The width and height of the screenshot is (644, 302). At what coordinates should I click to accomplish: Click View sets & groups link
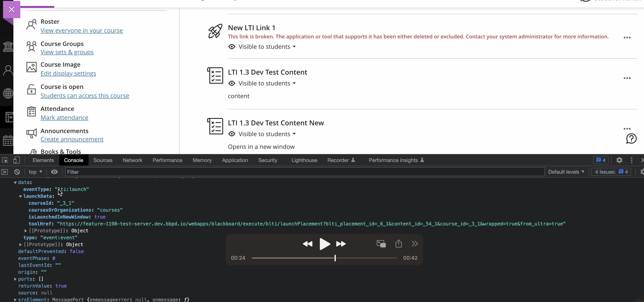click(67, 52)
